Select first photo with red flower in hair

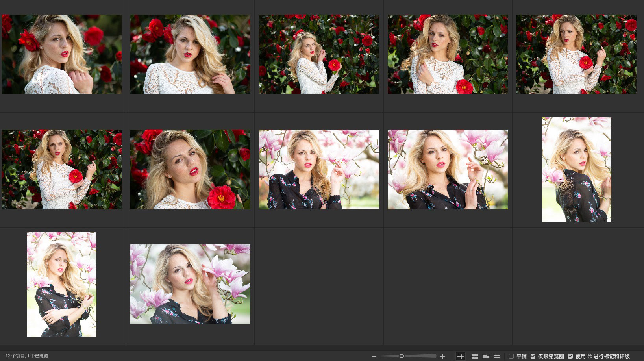[61, 54]
